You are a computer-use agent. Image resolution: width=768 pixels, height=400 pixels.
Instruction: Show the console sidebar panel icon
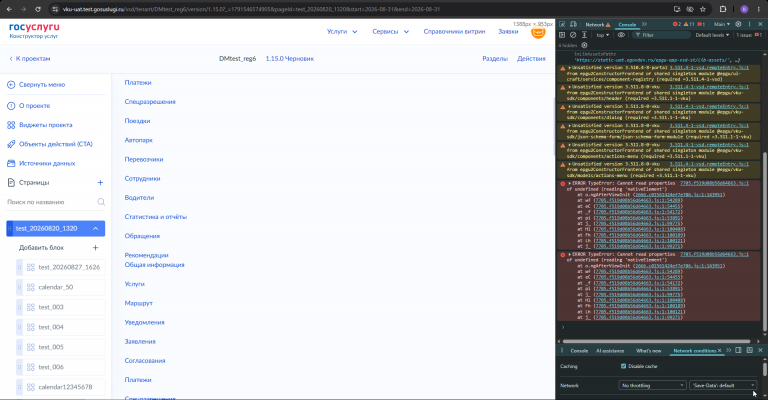(x=562, y=35)
